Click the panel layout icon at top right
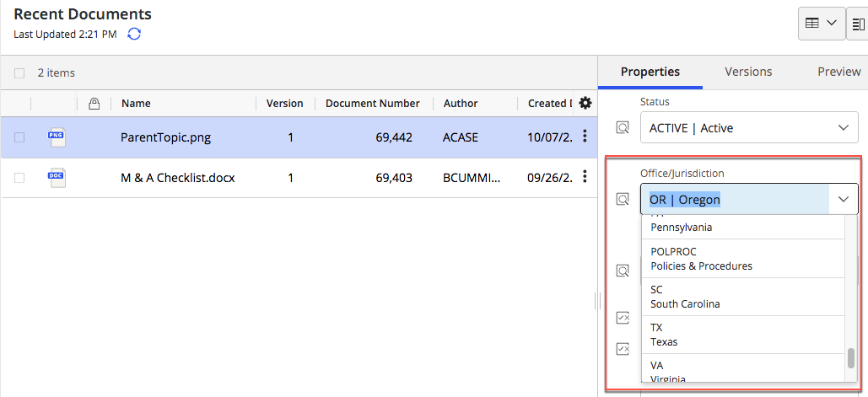Viewport: 868px width, 397px height. pos(859,24)
